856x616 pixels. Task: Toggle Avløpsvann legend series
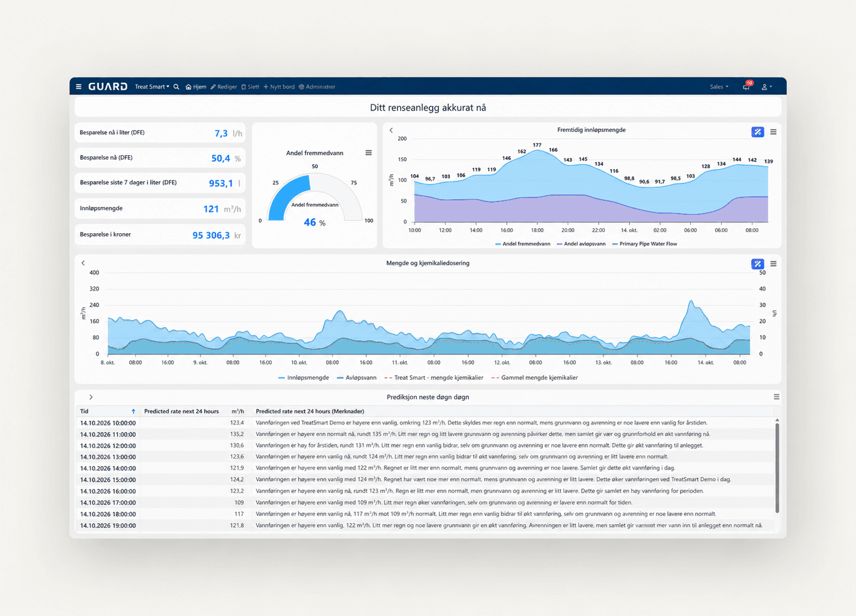(x=356, y=377)
